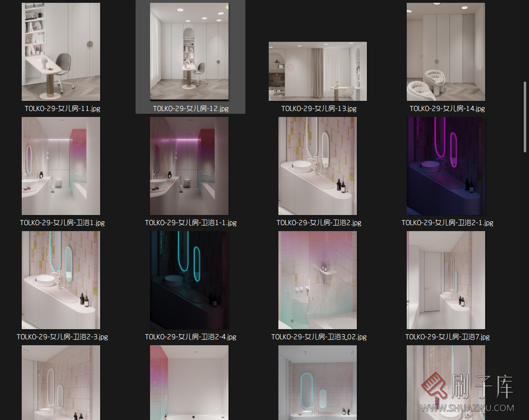The width and height of the screenshot is (529, 420).
Task: Open the neon mirror image 卫浴2-1.jpg
Action: coord(446,166)
